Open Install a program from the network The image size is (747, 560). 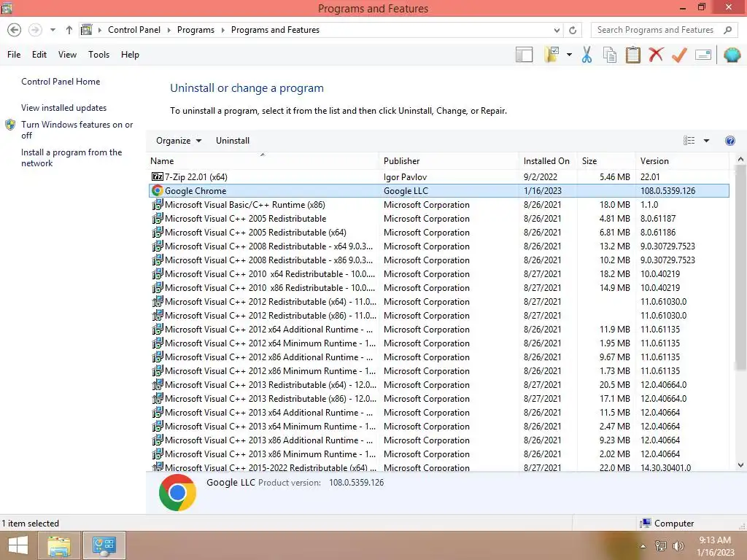(x=71, y=157)
